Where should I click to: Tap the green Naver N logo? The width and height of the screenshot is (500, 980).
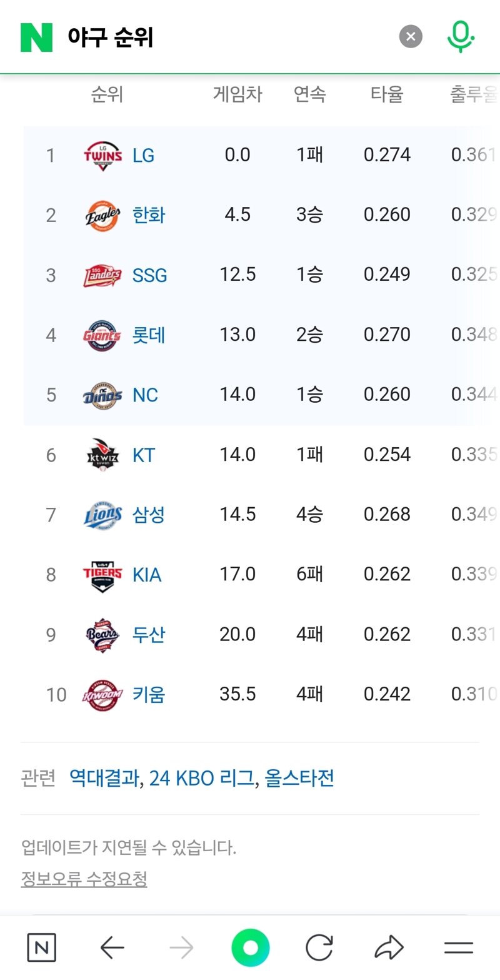click(x=36, y=38)
